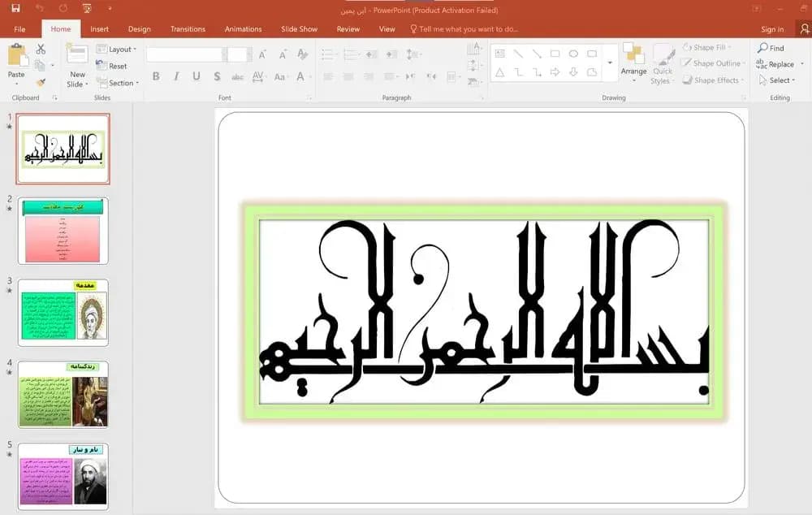Go to the Transitions tab
Image resolution: width=812 pixels, height=515 pixels.
click(x=188, y=29)
